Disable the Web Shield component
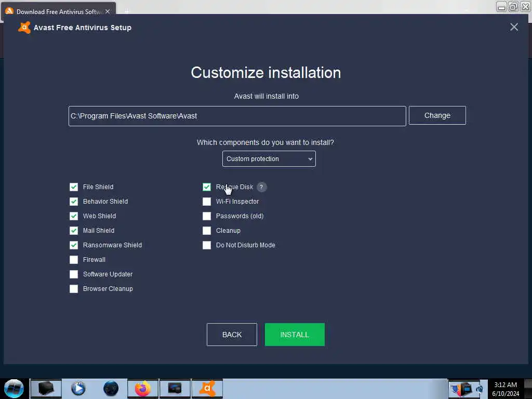 [74, 216]
